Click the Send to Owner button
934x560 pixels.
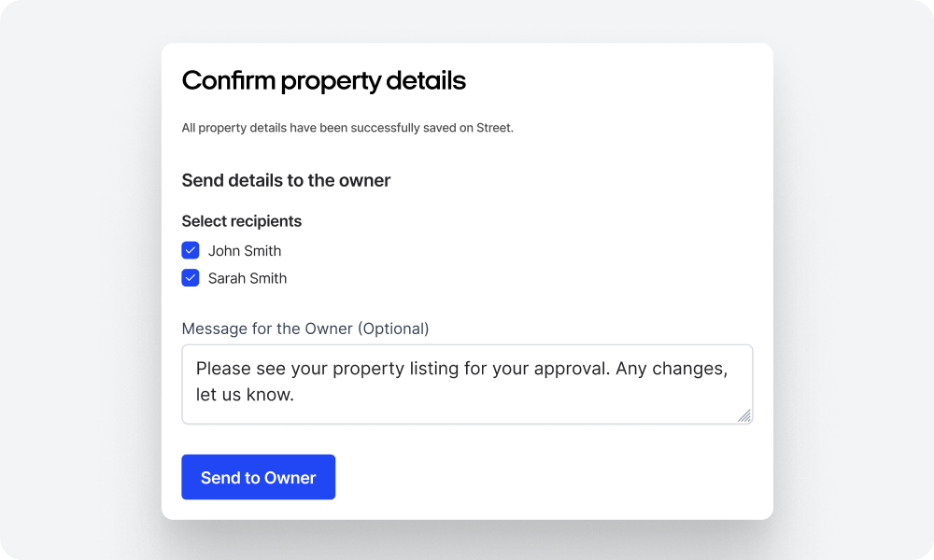tap(258, 477)
